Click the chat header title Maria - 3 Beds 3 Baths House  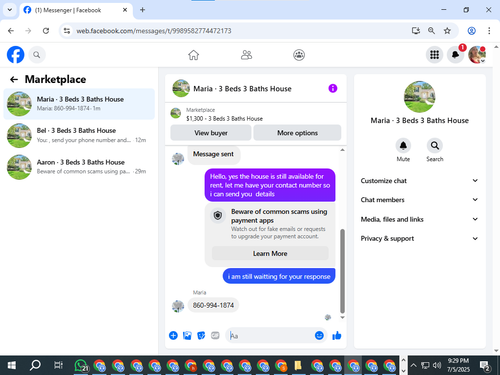[242, 89]
